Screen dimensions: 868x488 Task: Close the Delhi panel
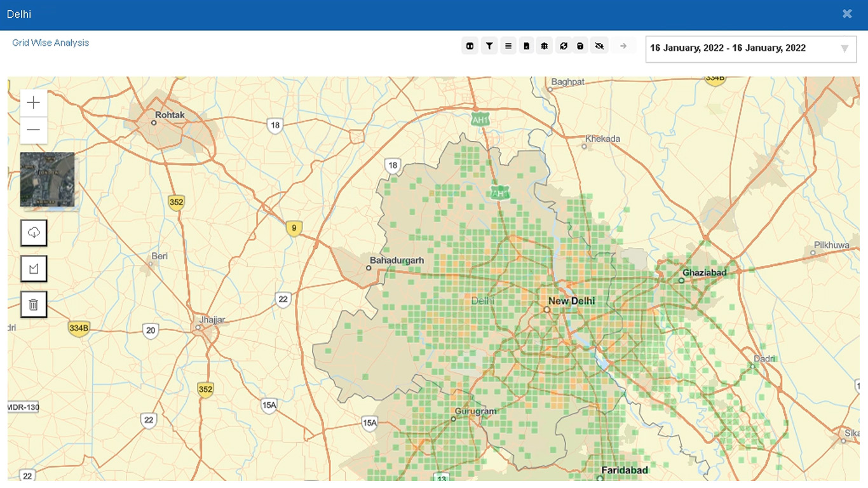pyautogui.click(x=847, y=13)
